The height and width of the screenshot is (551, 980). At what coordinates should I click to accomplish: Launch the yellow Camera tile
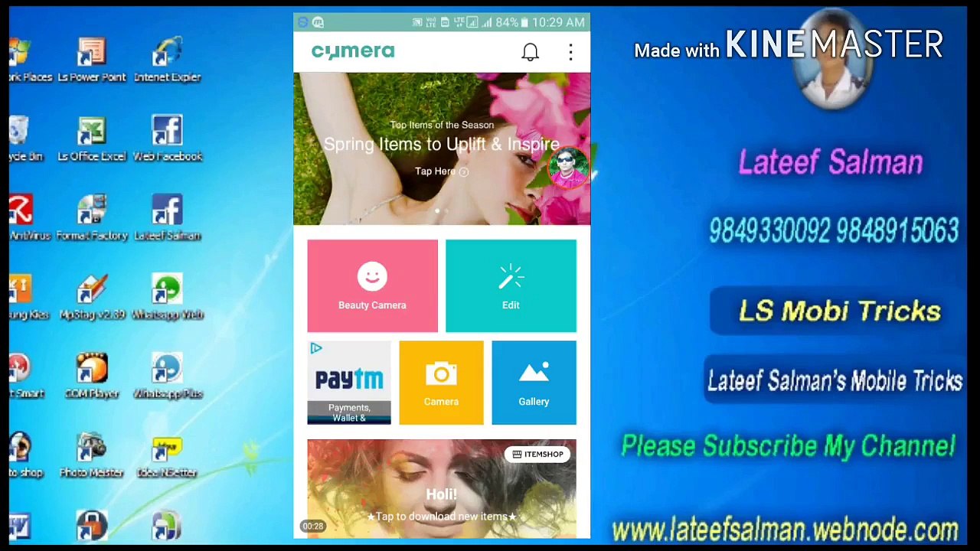[x=441, y=383]
